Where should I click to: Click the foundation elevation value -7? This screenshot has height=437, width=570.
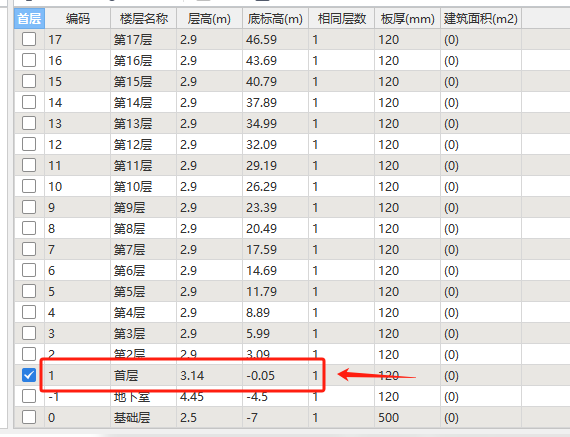point(252,418)
